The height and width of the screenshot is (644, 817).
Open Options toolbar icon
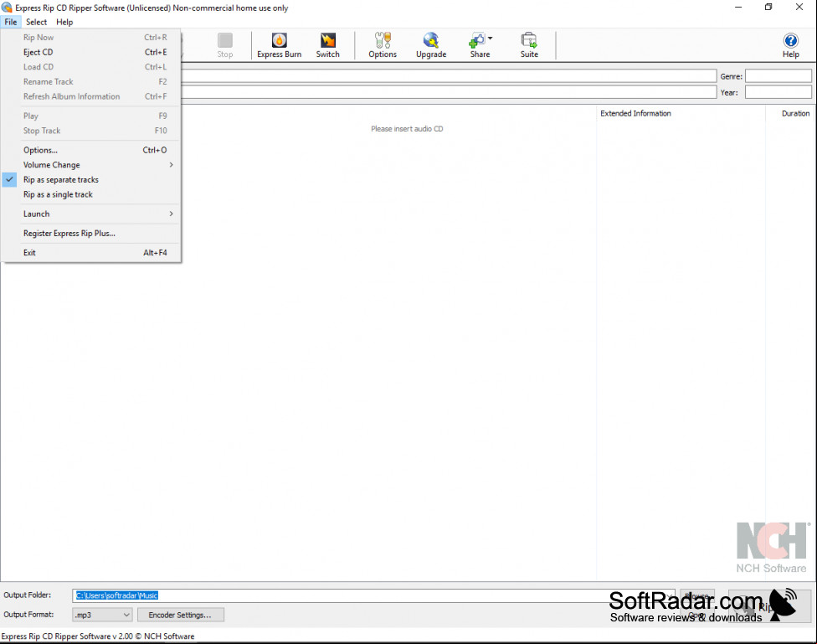coord(383,45)
